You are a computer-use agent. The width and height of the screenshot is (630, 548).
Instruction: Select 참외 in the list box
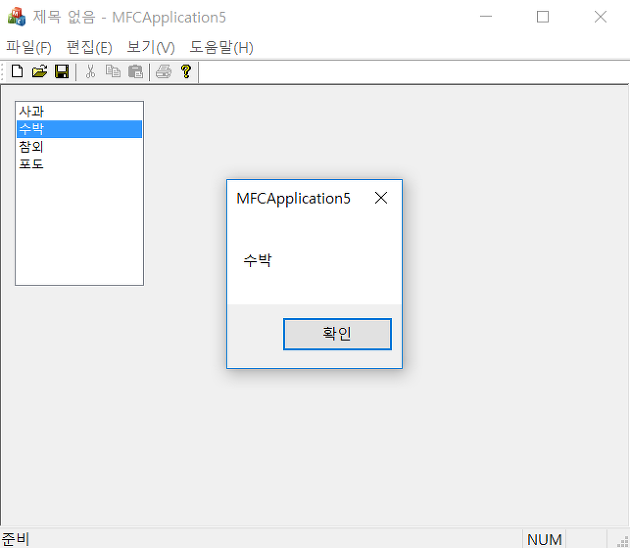(79, 147)
